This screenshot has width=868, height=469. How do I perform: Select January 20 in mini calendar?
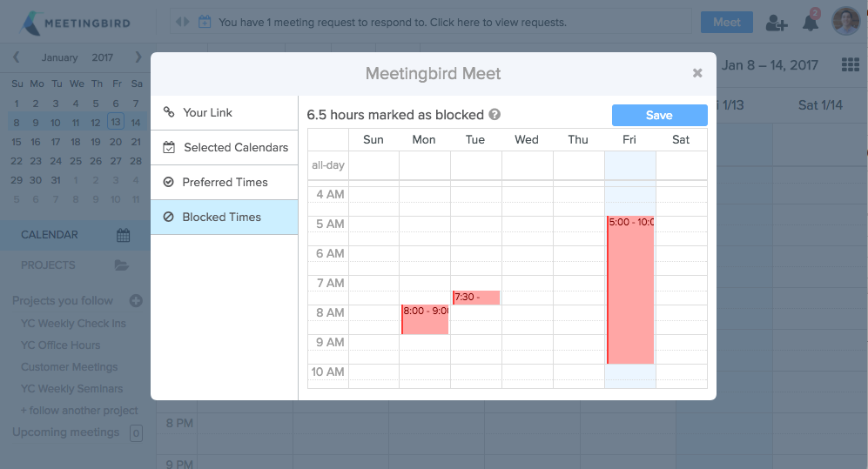click(116, 142)
